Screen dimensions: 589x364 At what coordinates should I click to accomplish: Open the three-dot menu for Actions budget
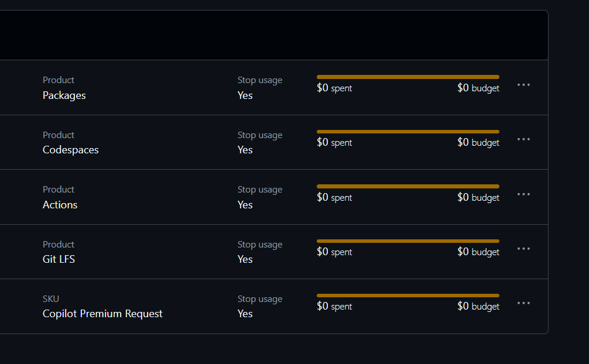523,194
